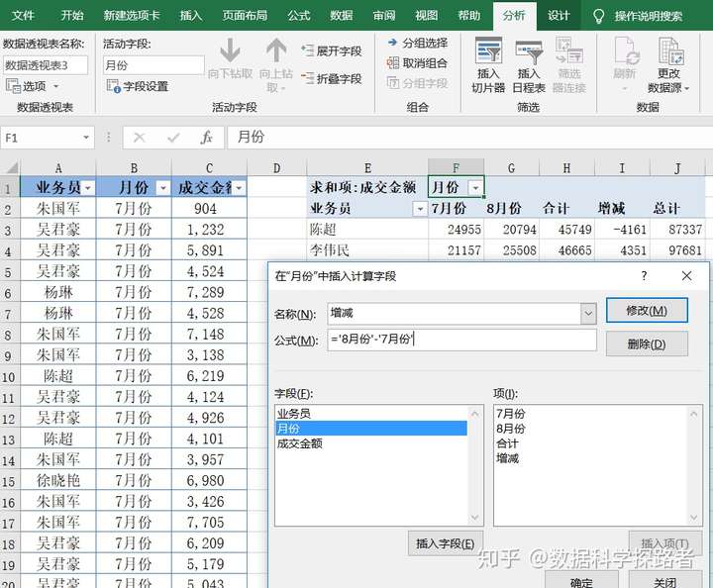
Task: Click the 项 list scrollbar up arrow
Action: pyautogui.click(x=694, y=414)
